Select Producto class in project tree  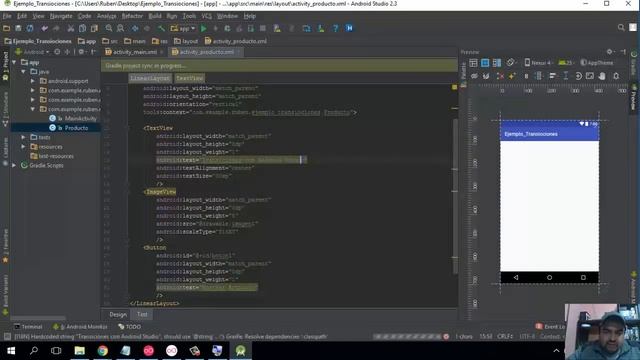pyautogui.click(x=76, y=128)
